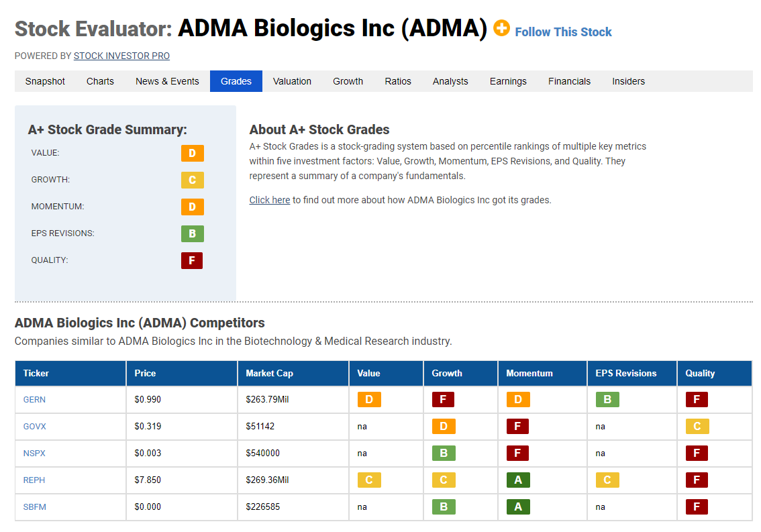Viewport: 761px width, 532px height.
Task: Go to the Financials tab
Action: [x=569, y=81]
